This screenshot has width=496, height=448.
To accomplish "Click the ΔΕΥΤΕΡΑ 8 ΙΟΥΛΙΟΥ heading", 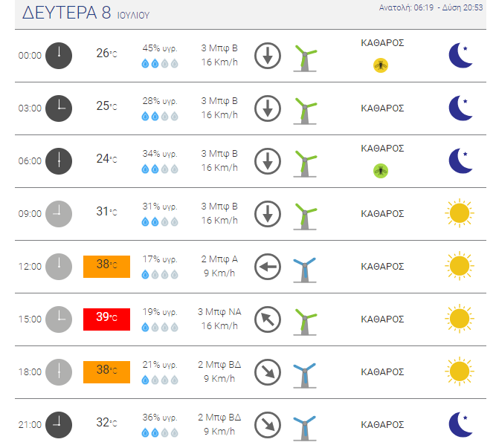I will click(x=86, y=13).
